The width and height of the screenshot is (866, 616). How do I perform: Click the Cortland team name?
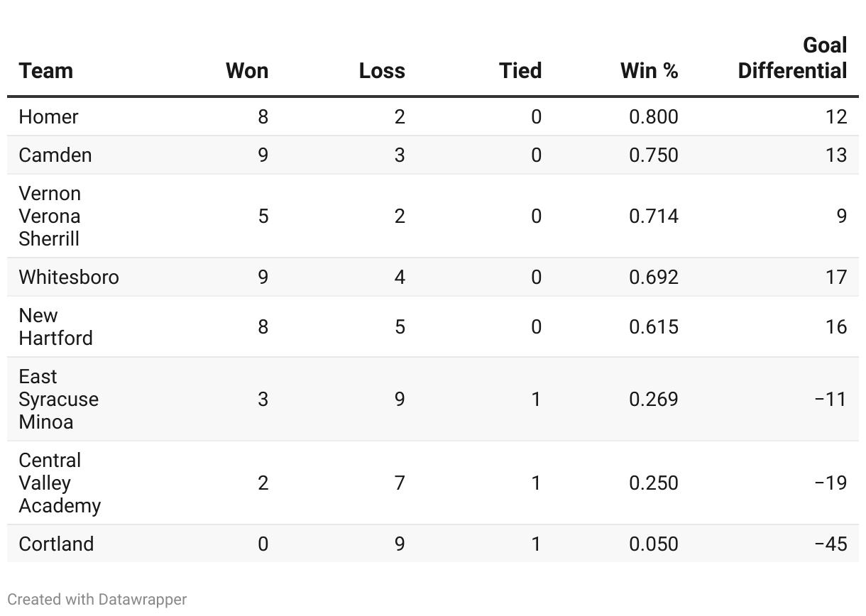[x=56, y=544]
